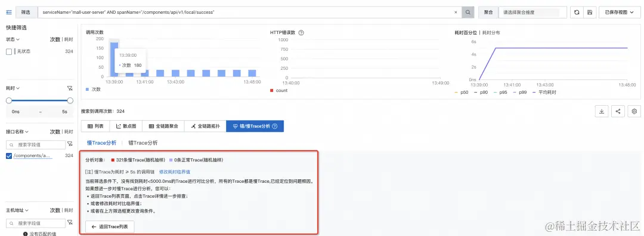
Task: Click the /components/a... interface name
Action: 32,156
